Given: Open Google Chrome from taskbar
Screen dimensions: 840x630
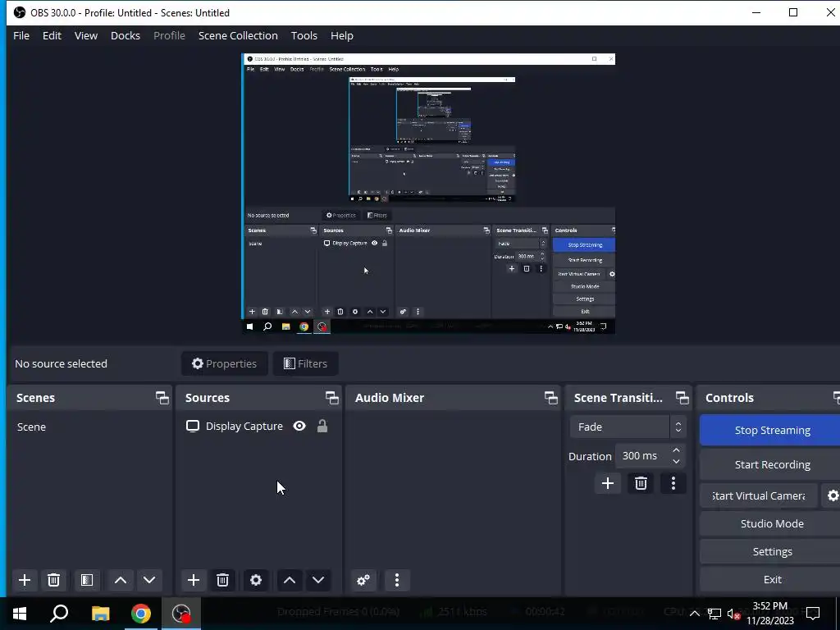Looking at the screenshot, I should (x=141, y=614).
